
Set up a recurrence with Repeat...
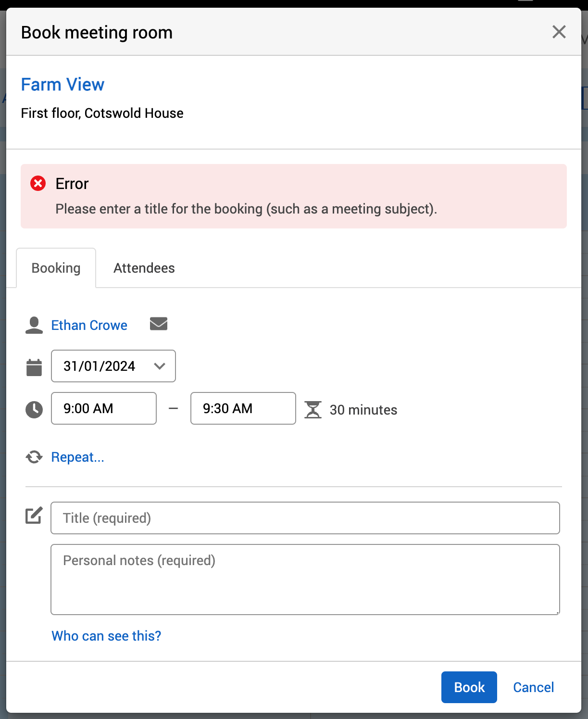[77, 457]
